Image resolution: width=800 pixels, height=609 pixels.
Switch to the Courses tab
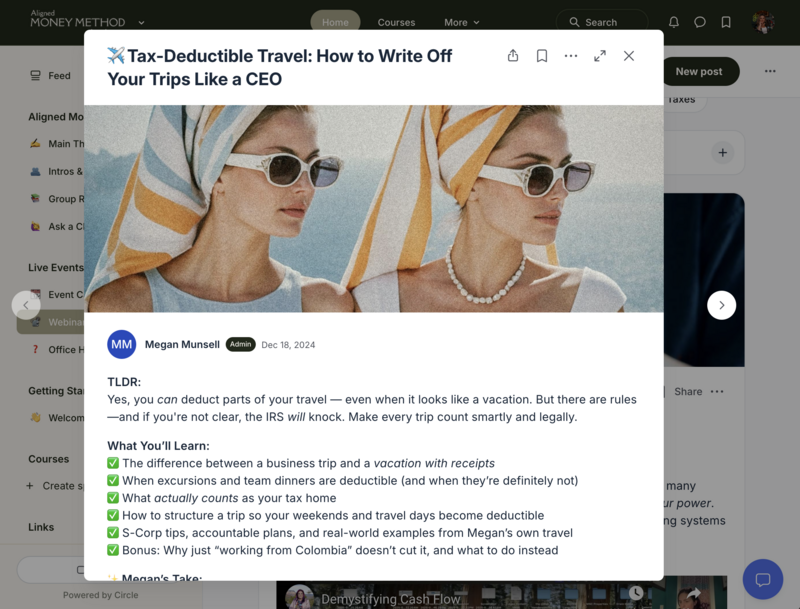(396, 22)
